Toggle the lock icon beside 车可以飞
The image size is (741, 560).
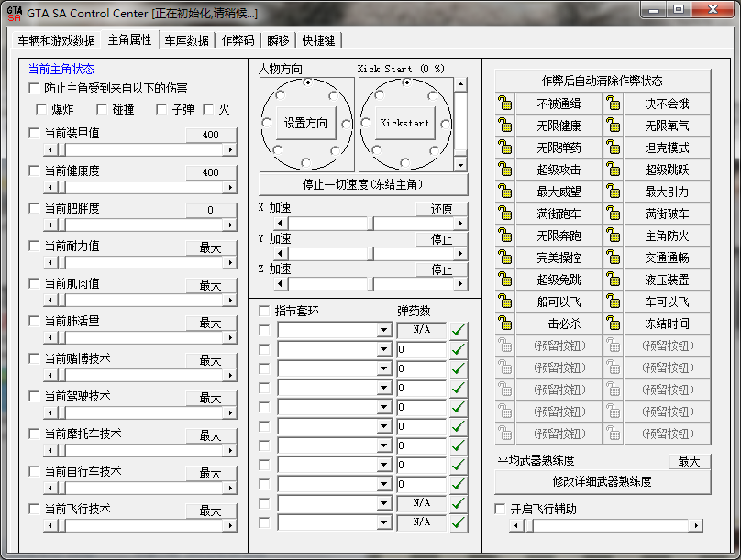614,302
